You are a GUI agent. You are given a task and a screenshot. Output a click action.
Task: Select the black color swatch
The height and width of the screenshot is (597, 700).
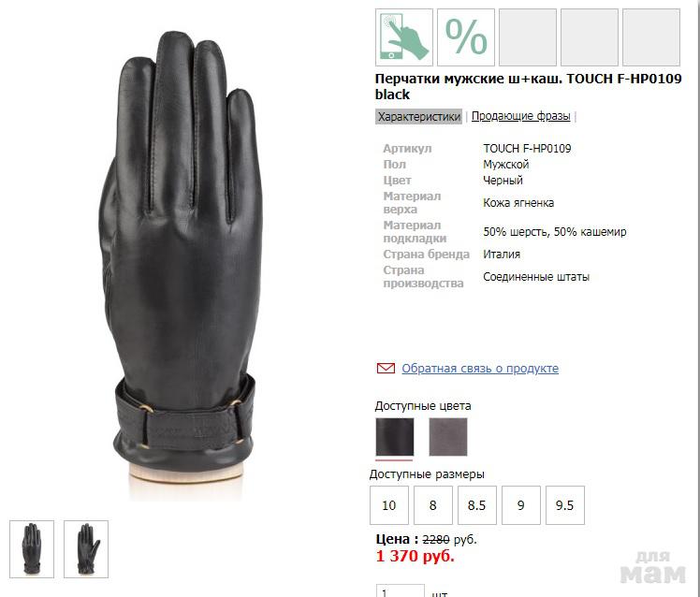click(x=395, y=437)
